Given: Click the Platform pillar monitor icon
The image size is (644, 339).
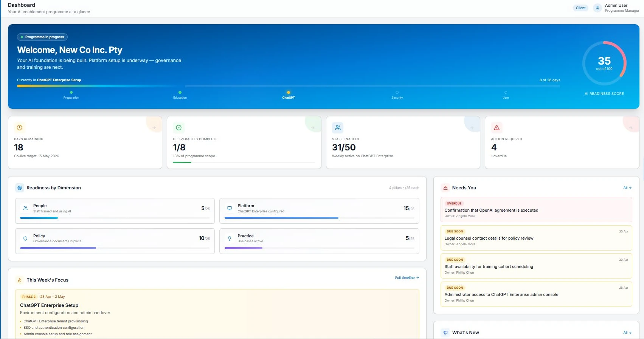Looking at the screenshot, I should [x=230, y=208].
